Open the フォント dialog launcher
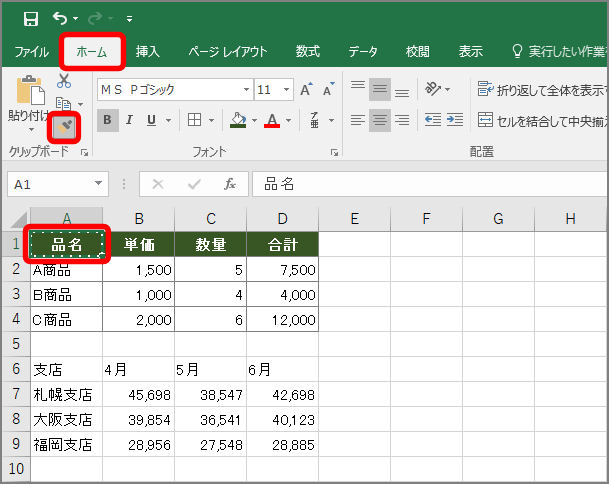The image size is (609, 484). tap(334, 153)
